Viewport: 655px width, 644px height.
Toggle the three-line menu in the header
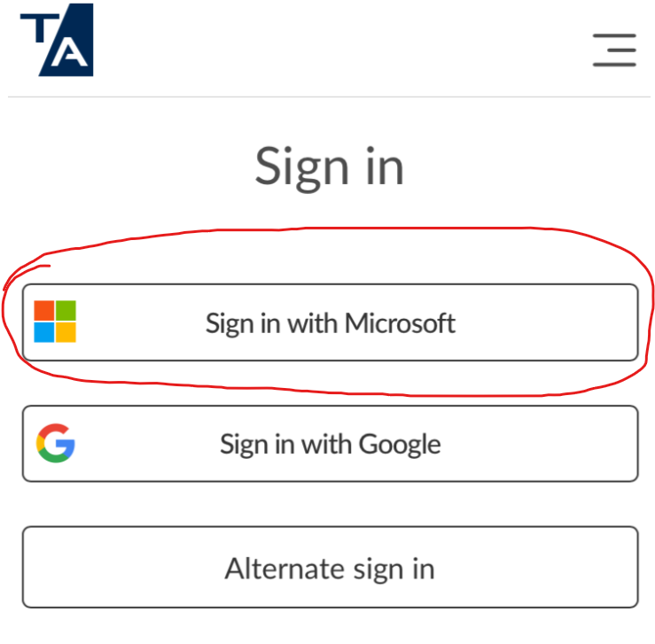(614, 50)
